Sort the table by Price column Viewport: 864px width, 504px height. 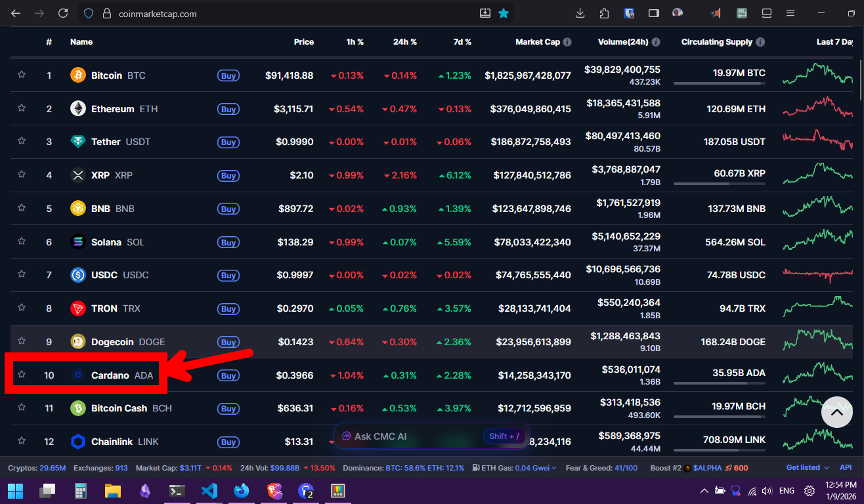pyautogui.click(x=303, y=42)
